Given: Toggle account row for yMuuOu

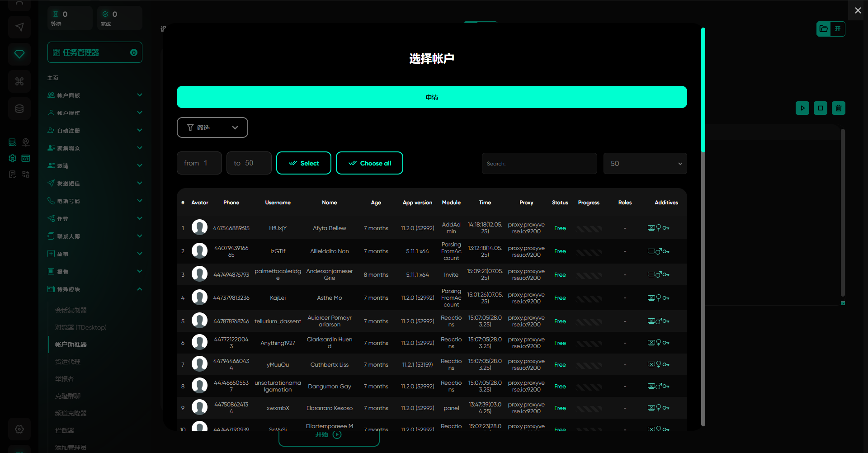Looking at the screenshot, I should [278, 365].
